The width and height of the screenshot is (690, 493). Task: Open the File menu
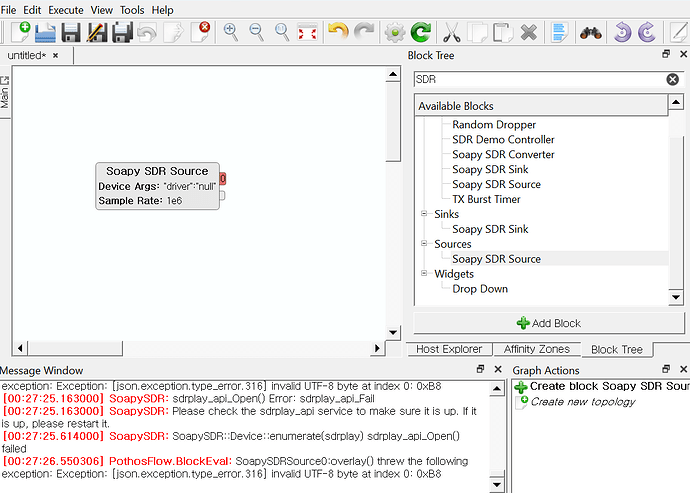tap(8, 10)
